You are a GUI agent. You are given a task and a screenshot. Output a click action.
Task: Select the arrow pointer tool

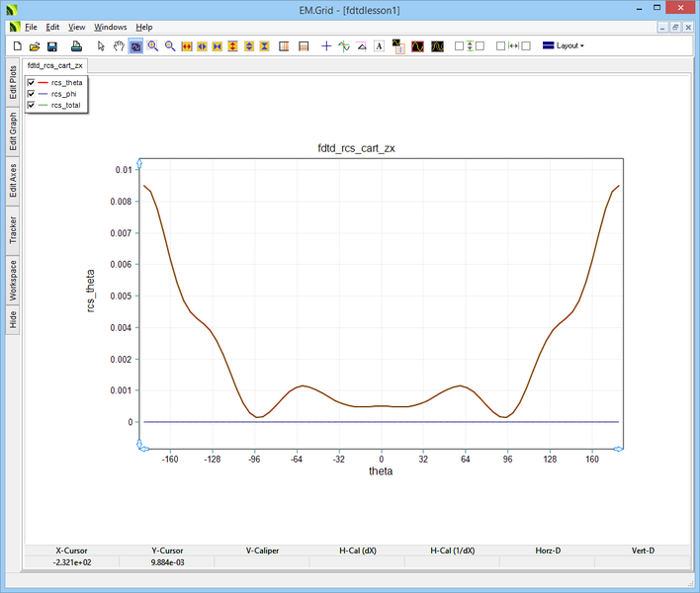pos(101,45)
